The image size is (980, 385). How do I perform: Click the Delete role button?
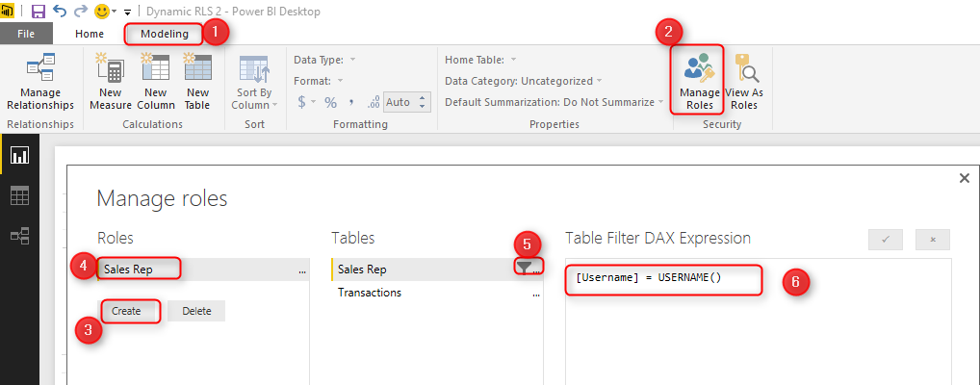tap(196, 311)
